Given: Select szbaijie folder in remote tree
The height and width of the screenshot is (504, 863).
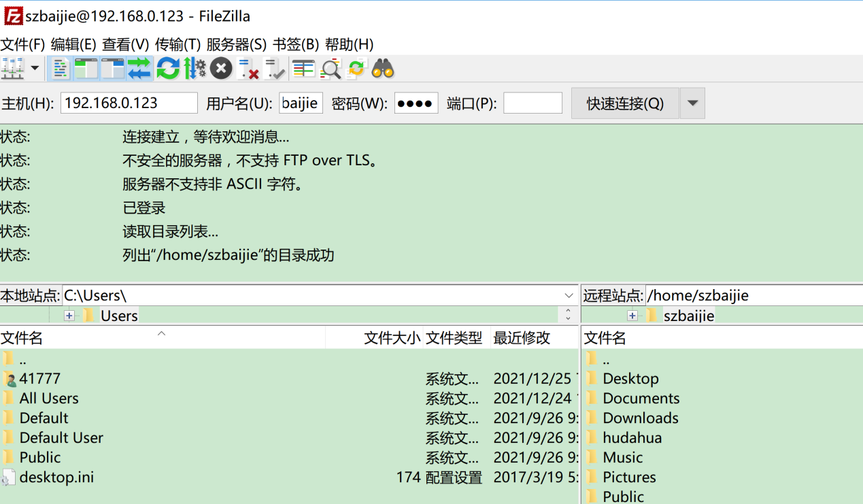Looking at the screenshot, I should click(x=689, y=316).
